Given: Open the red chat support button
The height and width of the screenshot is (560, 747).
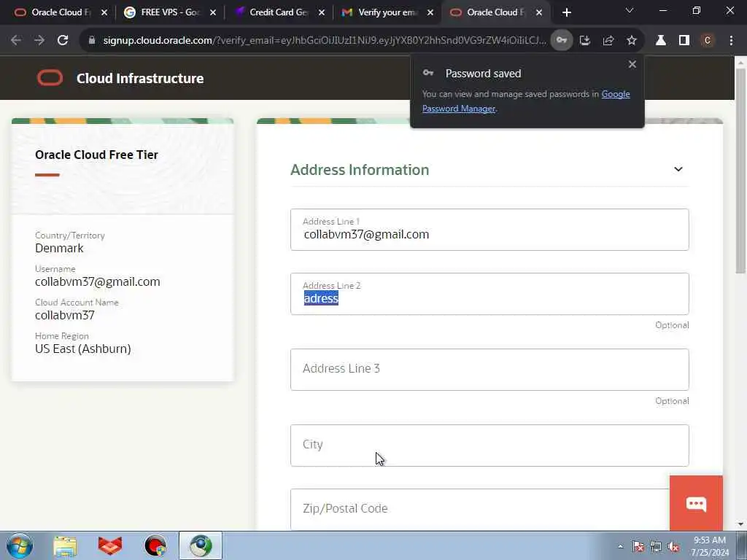Looking at the screenshot, I should click(x=696, y=503).
